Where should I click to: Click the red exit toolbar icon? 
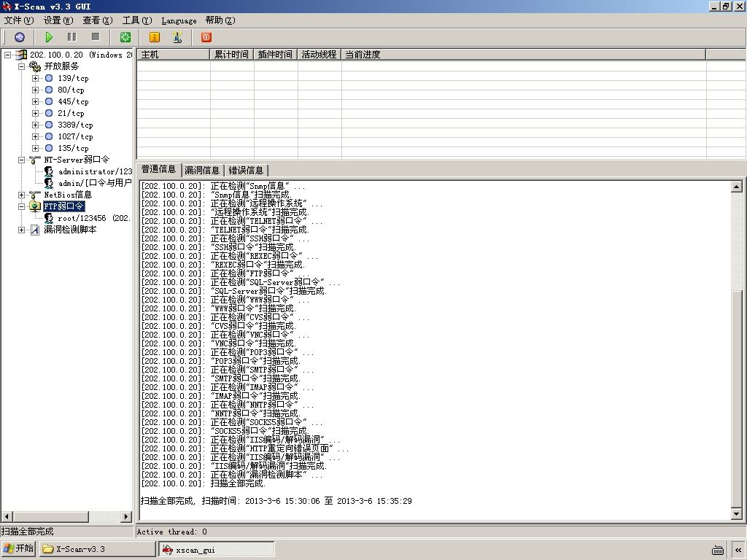click(x=206, y=37)
